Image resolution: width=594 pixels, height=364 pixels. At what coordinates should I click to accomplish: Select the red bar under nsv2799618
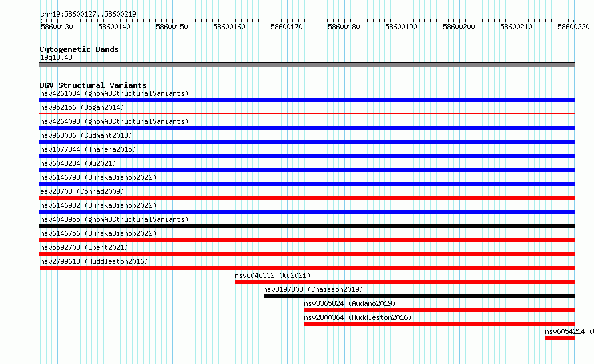(307, 268)
